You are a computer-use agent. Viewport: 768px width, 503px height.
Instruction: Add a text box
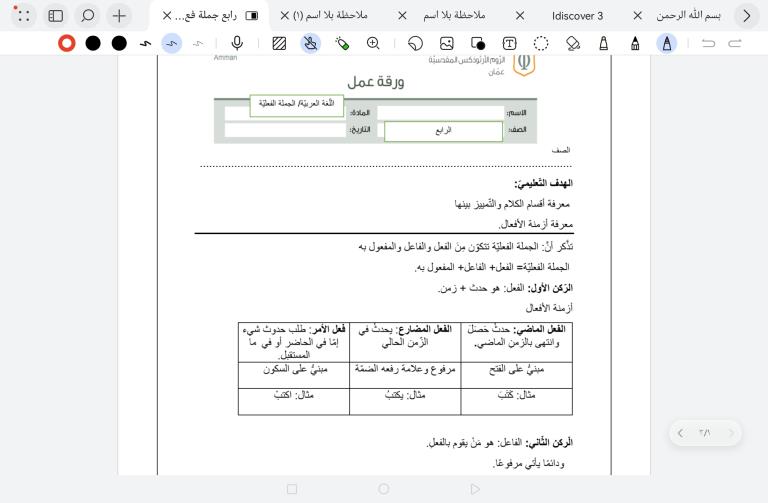(509, 43)
